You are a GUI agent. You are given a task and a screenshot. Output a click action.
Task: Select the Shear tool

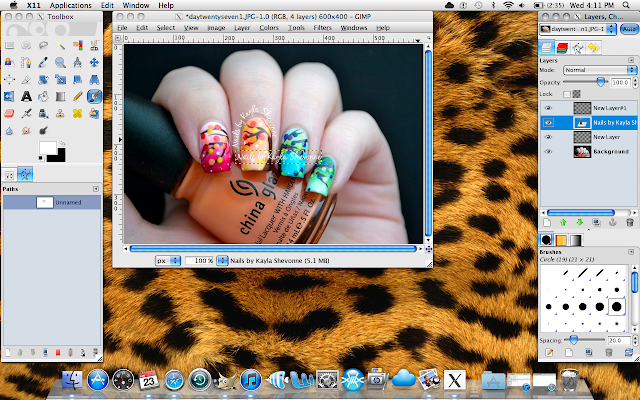78,80
